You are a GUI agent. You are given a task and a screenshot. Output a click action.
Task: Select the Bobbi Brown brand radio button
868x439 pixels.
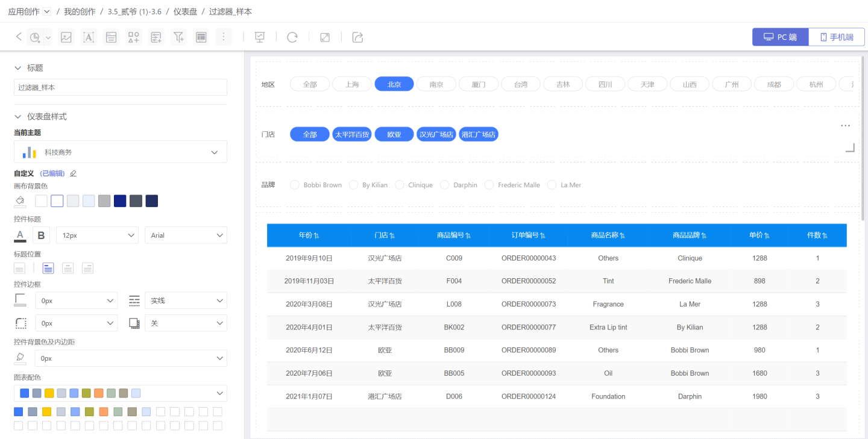click(295, 185)
